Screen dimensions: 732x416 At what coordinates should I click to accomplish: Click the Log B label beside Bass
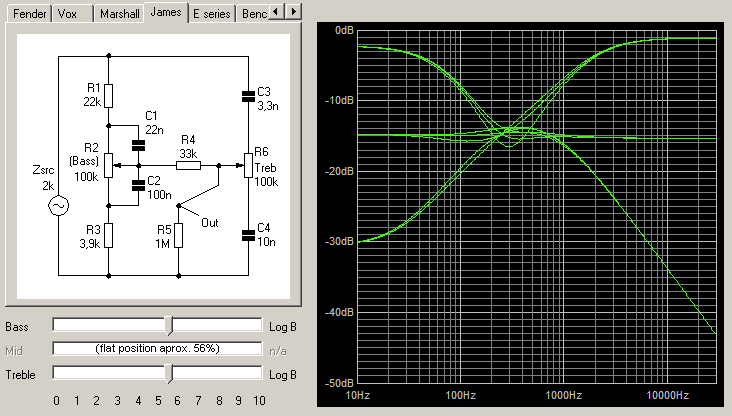coord(283,327)
